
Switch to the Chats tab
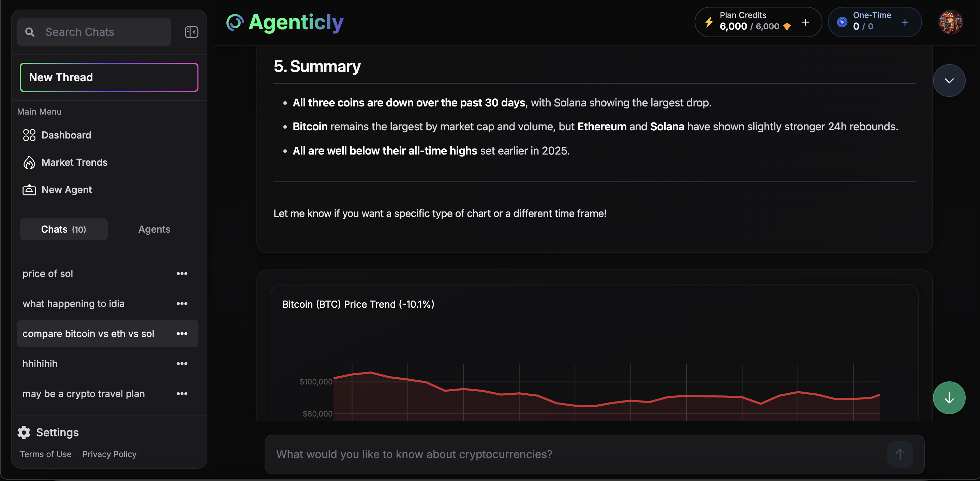click(63, 229)
